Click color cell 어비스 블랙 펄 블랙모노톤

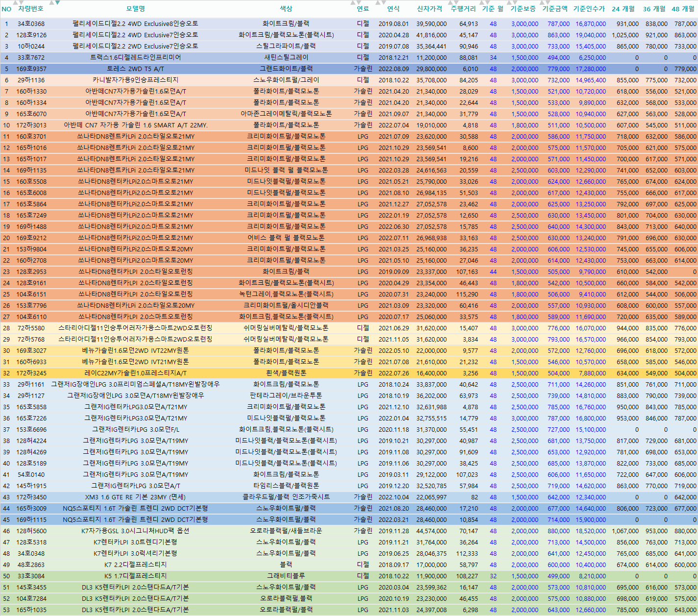click(286, 238)
